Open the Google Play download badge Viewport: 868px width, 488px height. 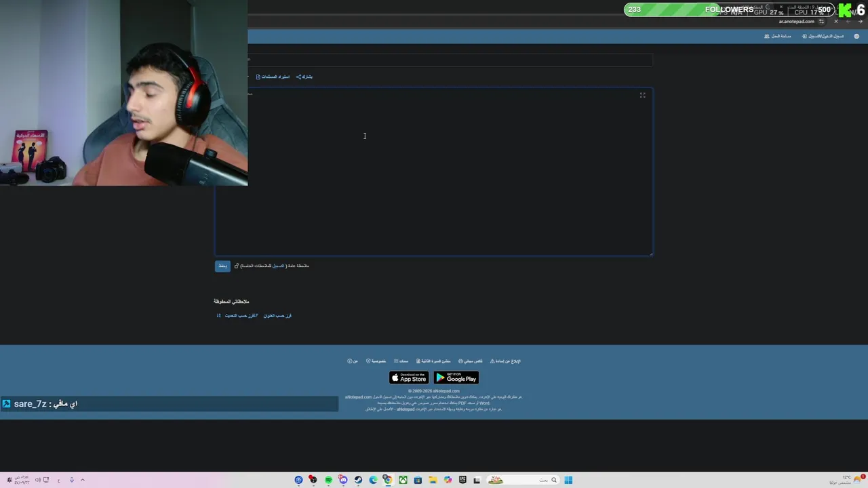[x=456, y=378]
